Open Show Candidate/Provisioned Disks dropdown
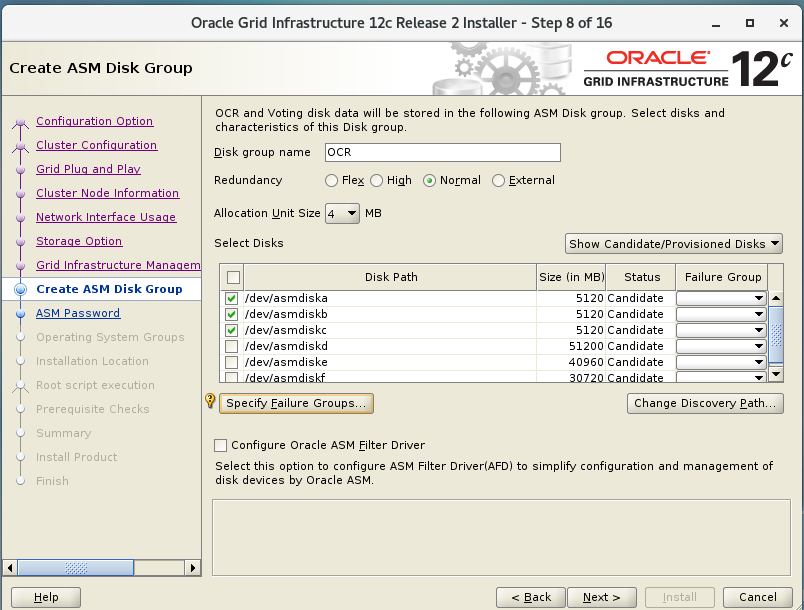 tap(674, 243)
